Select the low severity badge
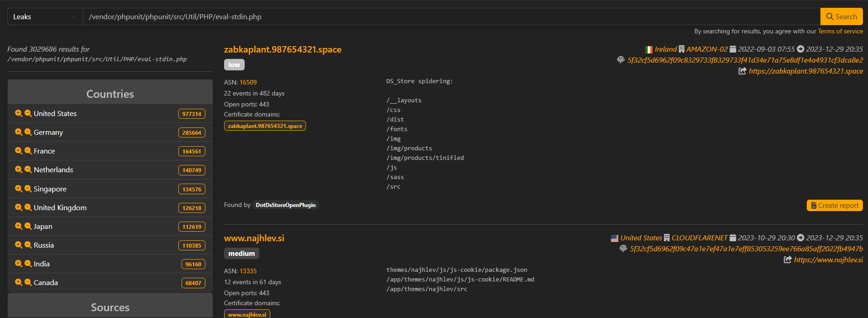 coord(234,65)
